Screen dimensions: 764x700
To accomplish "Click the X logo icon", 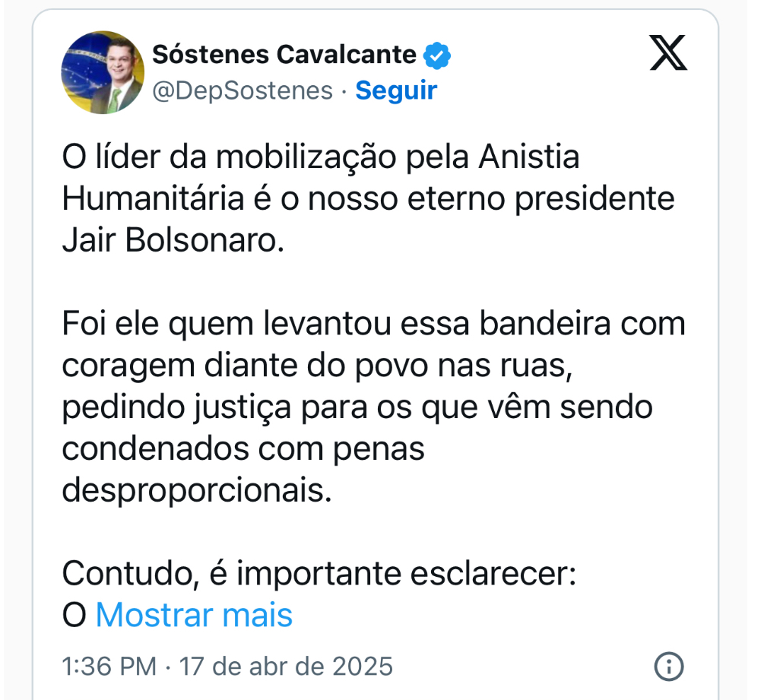I will (x=668, y=54).
